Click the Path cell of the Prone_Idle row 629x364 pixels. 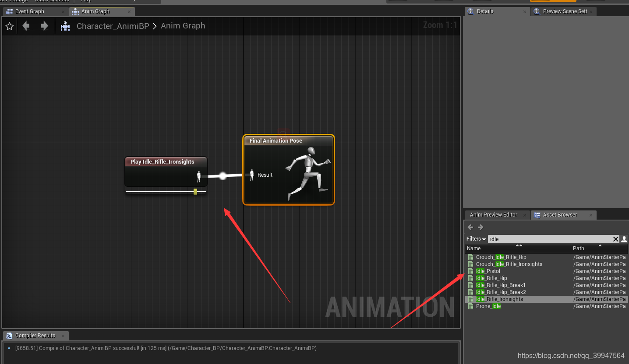click(x=600, y=306)
